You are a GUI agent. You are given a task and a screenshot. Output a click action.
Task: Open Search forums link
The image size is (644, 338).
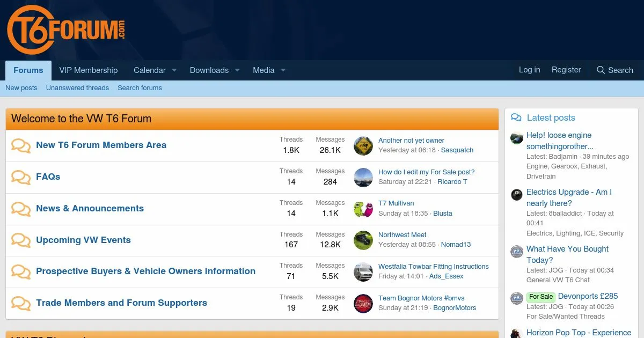click(x=140, y=88)
